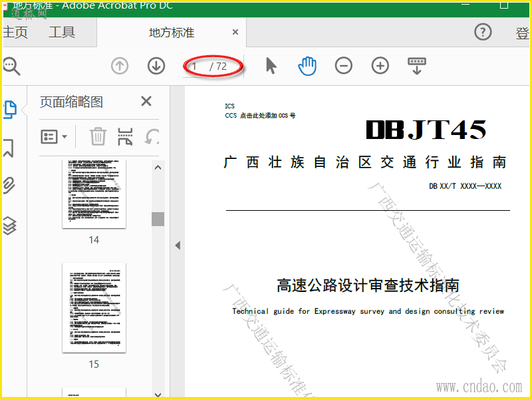Image resolution: width=532 pixels, height=399 pixels.
Task: Click the English subtitle 'Technical guide for Expressway'
Action: [294, 311]
